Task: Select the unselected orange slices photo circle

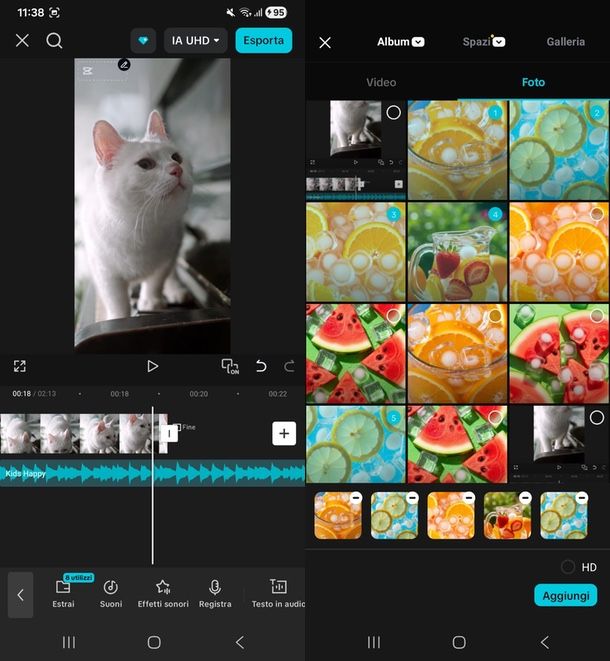Action: click(x=597, y=214)
